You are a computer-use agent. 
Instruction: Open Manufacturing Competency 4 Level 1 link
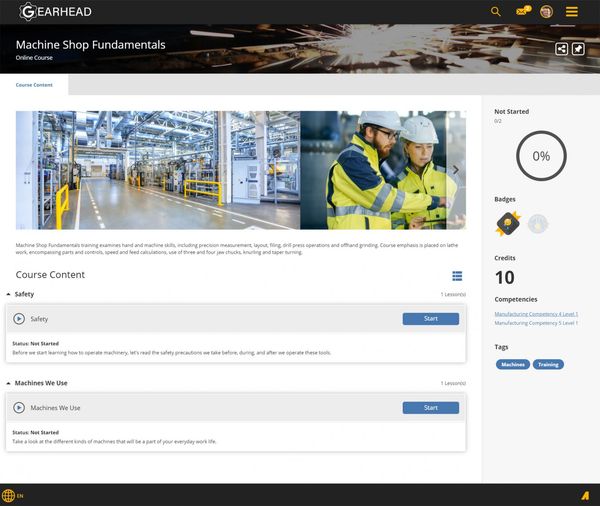tap(536, 314)
